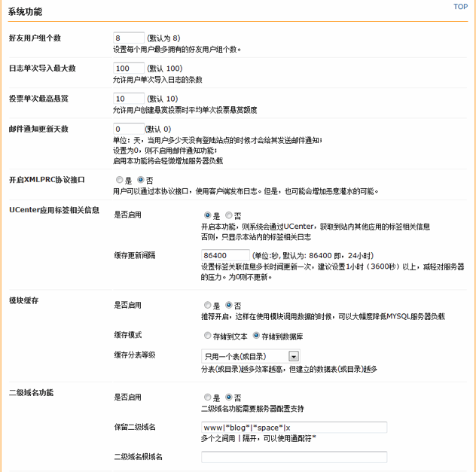
Task: Click the 缓存模式 label
Action: click(x=128, y=335)
